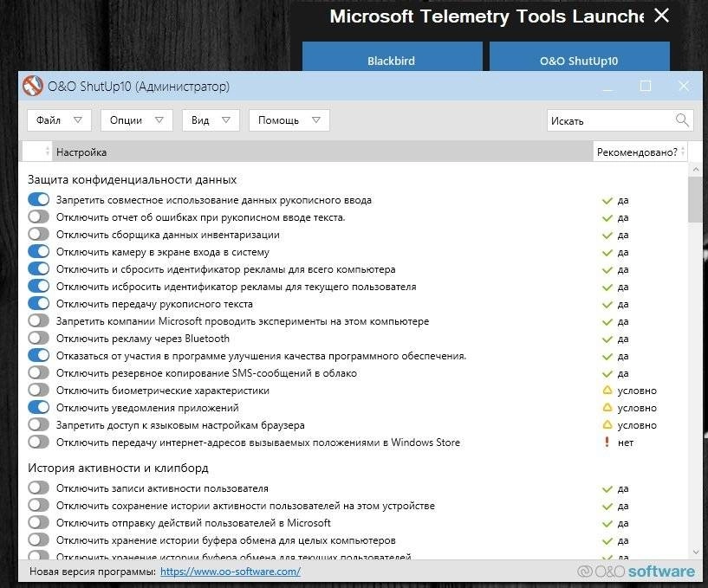Enable 'Отключить резервное копирование SMS-сообщений' toggle

click(x=38, y=372)
